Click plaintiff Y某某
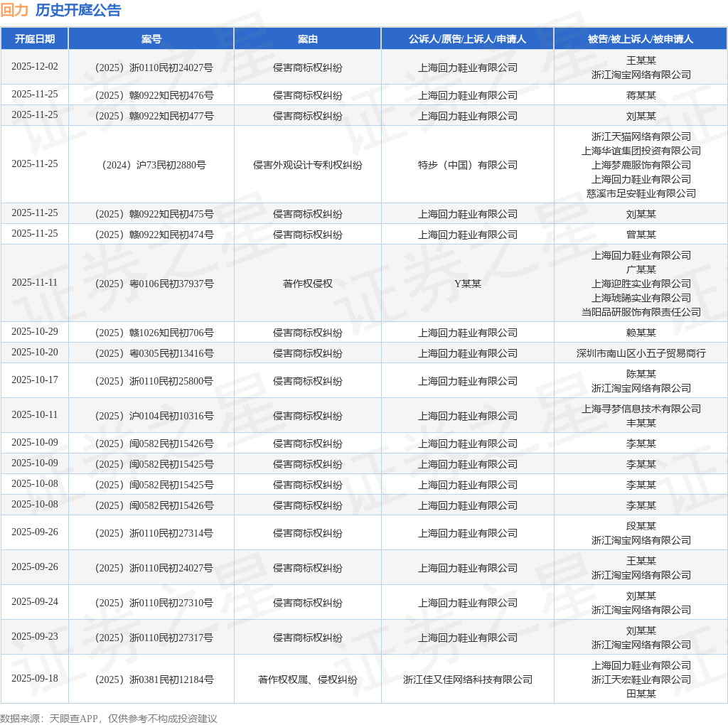The height and width of the screenshot is (725, 728). coord(468,284)
